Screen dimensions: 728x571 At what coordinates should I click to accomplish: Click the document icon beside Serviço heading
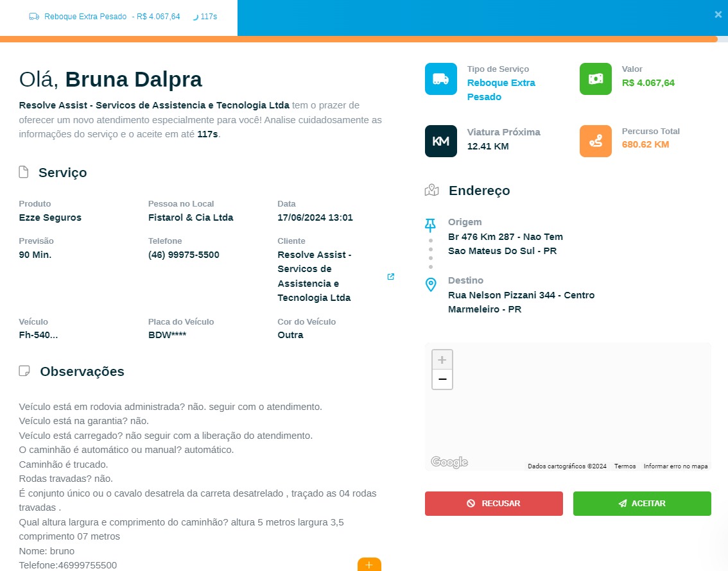click(24, 172)
